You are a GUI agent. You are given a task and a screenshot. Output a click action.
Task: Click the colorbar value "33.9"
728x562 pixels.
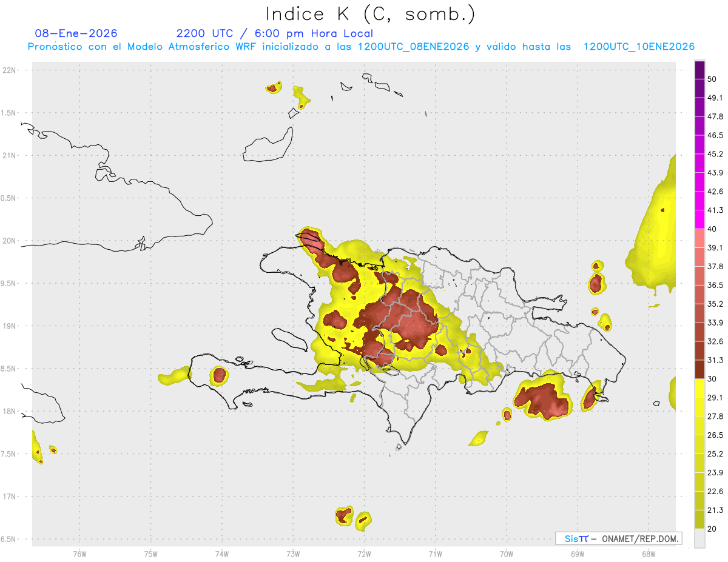click(x=715, y=323)
